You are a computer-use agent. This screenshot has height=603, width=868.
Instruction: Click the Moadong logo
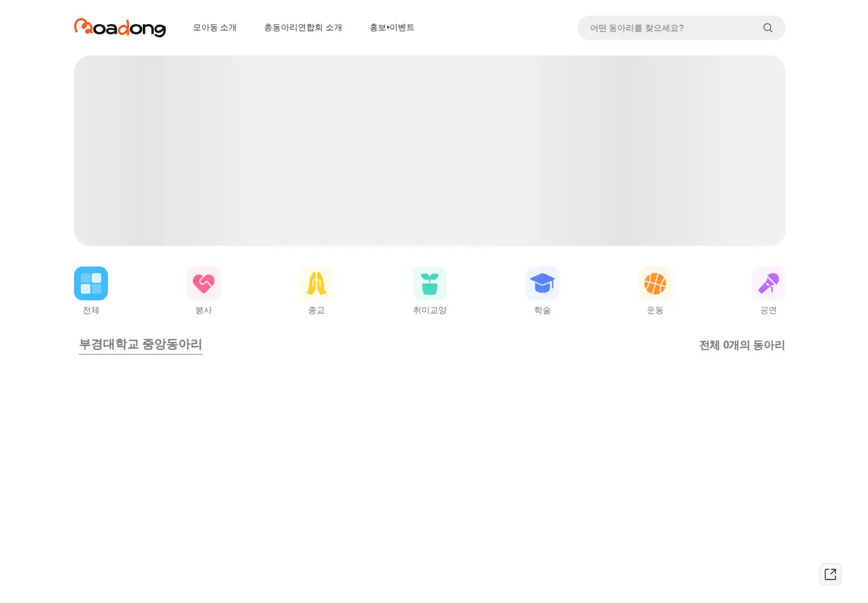pyautogui.click(x=120, y=28)
